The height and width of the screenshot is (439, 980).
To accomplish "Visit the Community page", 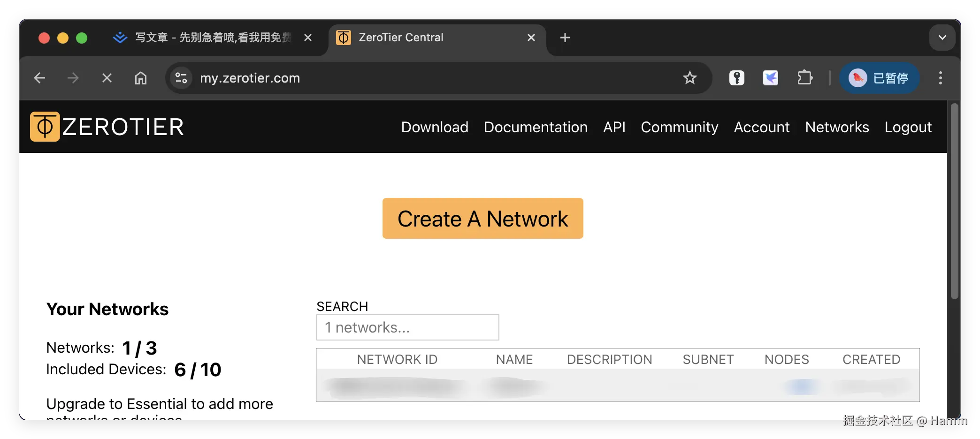I will click(x=680, y=127).
